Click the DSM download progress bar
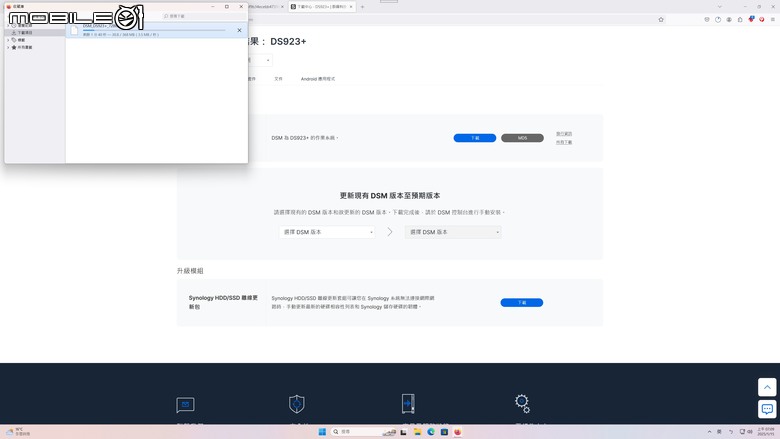Image resolution: width=780 pixels, height=439 pixels. (x=154, y=30)
